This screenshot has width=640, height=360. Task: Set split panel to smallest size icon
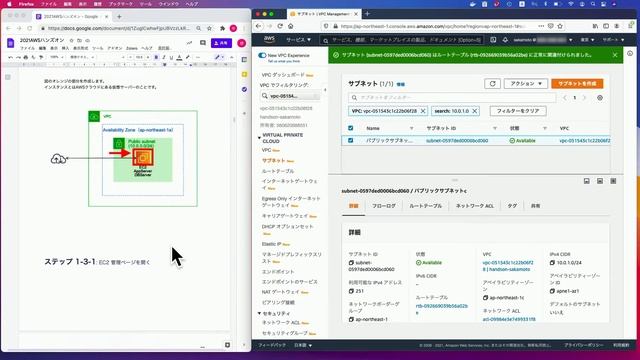click(x=587, y=181)
